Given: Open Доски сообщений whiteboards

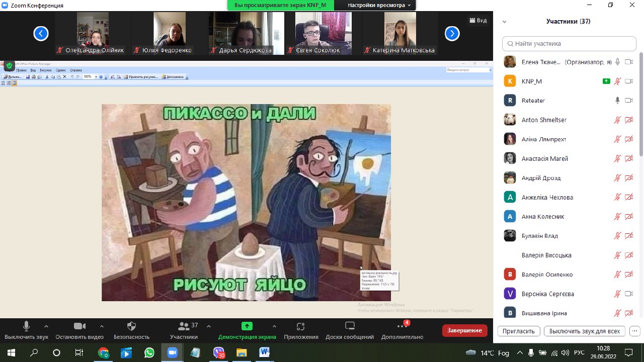Looking at the screenshot, I should 350,331.
